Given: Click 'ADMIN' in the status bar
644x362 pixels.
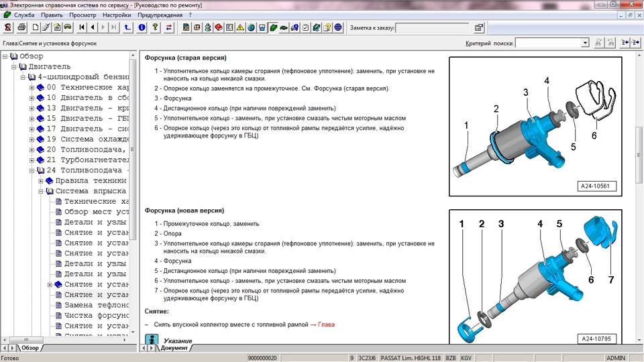Looking at the screenshot, I should pos(616,358).
